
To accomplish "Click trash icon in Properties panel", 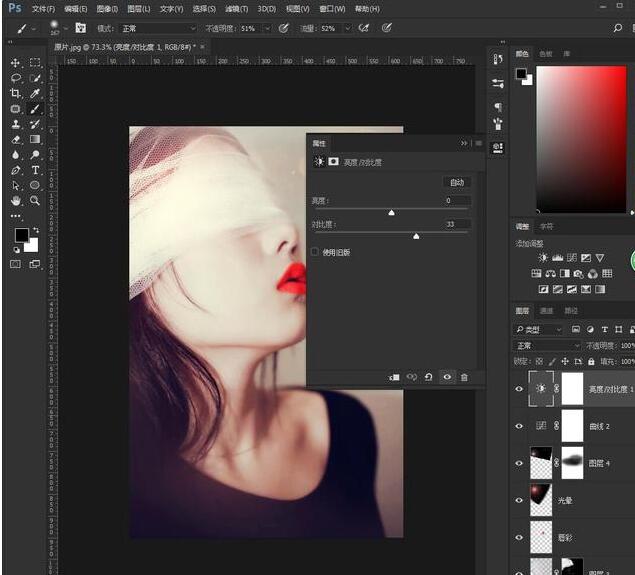I will 464,377.
